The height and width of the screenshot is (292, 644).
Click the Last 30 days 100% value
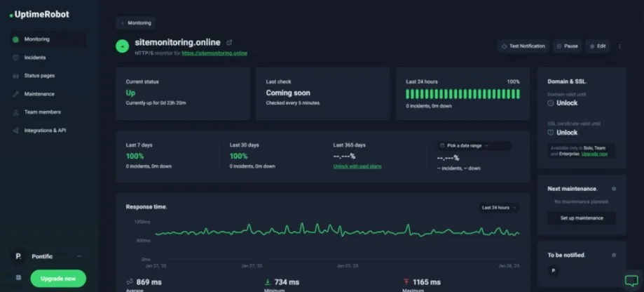tap(239, 157)
